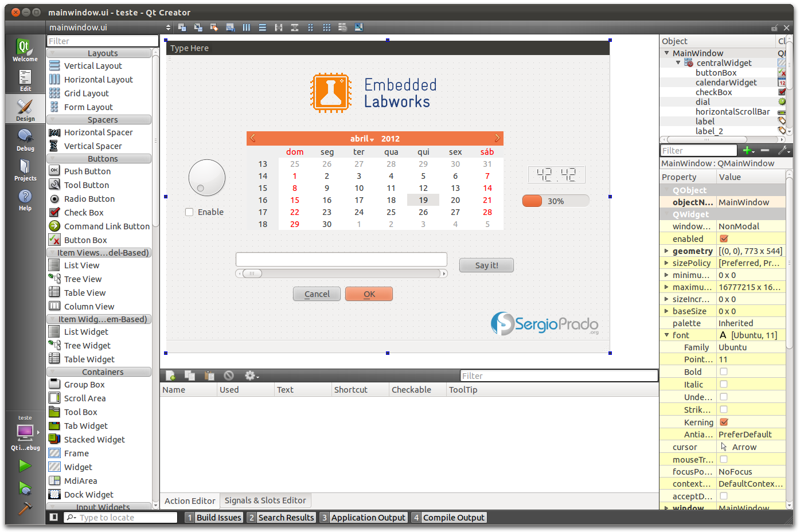Create a new action in Action Editor
The height and width of the screenshot is (532, 800).
click(171, 375)
